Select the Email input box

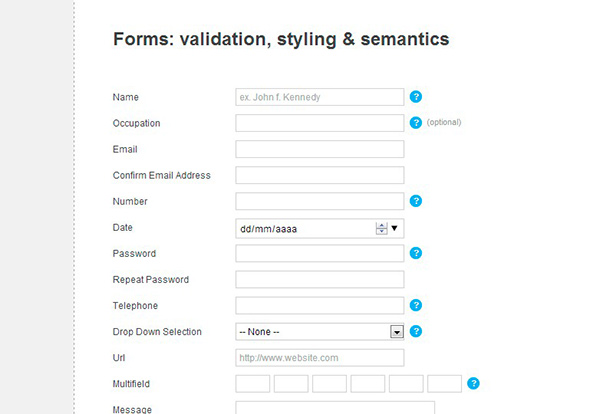pos(320,149)
